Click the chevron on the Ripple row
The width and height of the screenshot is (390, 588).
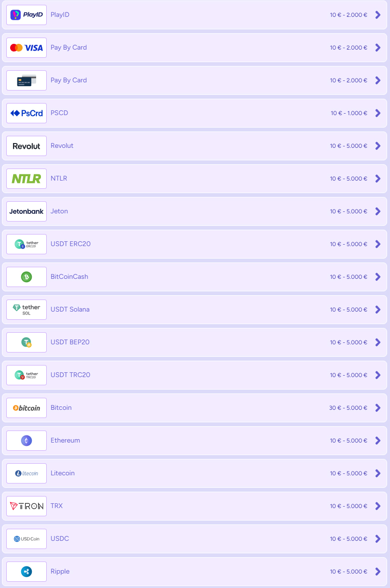click(x=378, y=572)
